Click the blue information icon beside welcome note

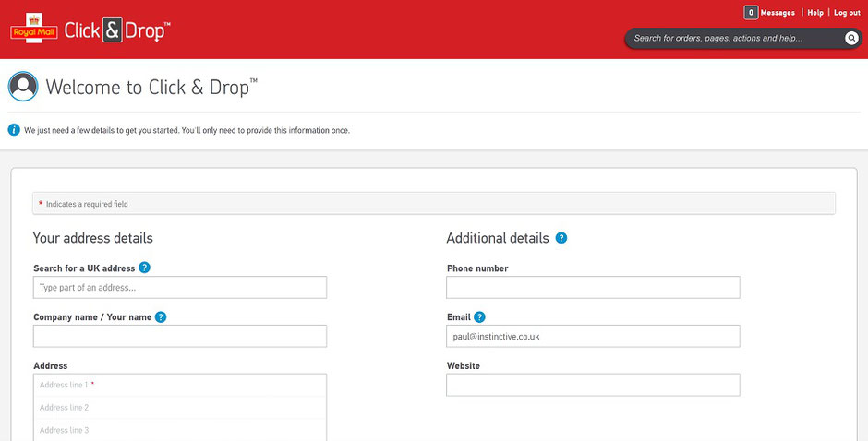coord(14,130)
